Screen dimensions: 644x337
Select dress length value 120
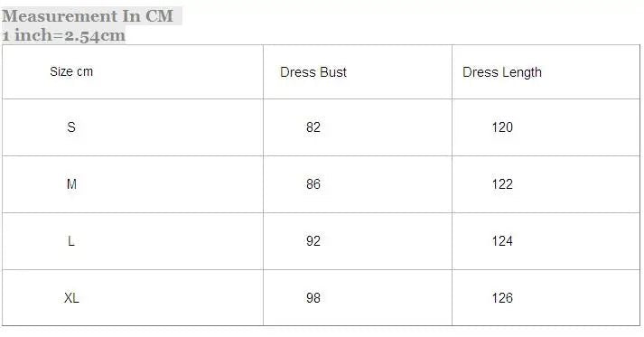pyautogui.click(x=502, y=127)
